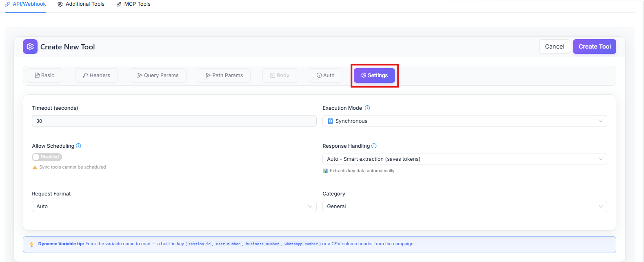Open the Body tab
This screenshot has height=262, width=644.
click(280, 75)
